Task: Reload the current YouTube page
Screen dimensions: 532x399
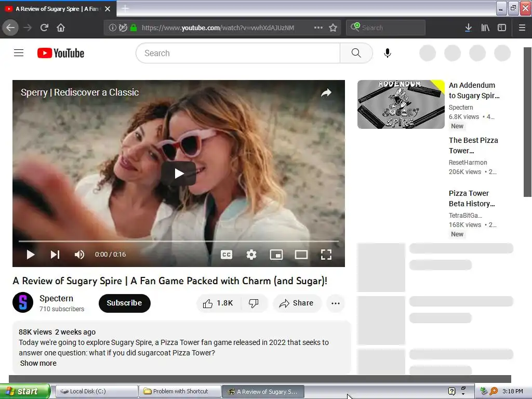Action: pyautogui.click(x=44, y=28)
